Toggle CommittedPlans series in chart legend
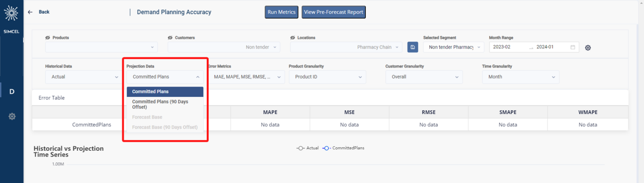Screen dimensions: 644x183 click(344, 148)
